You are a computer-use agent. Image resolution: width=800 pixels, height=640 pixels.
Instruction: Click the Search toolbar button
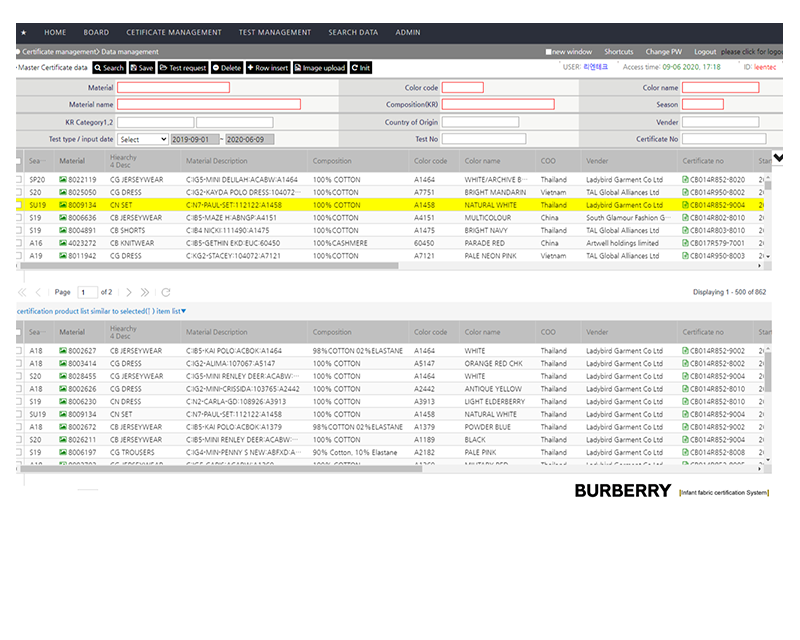click(x=109, y=68)
